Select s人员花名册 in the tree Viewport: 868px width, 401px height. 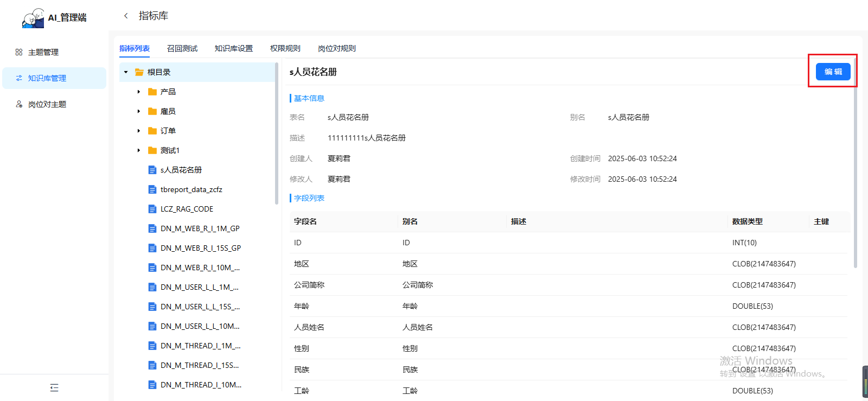pos(181,170)
